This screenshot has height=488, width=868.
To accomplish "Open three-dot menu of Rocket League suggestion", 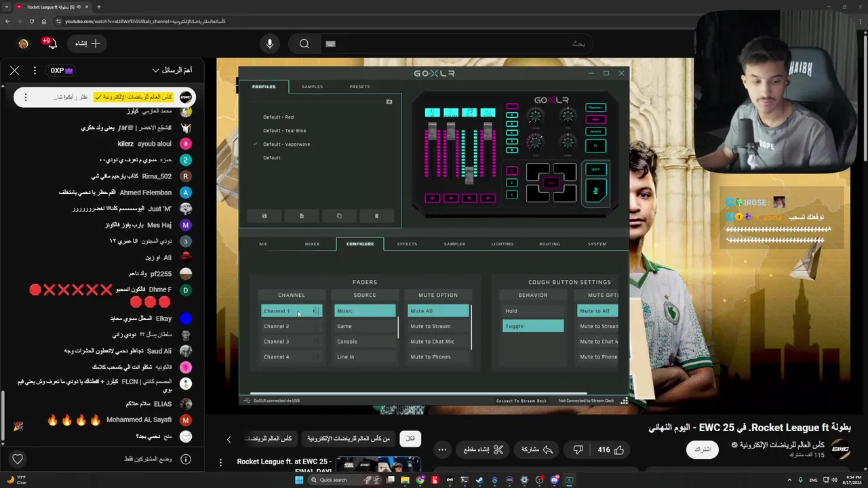I will [220, 462].
